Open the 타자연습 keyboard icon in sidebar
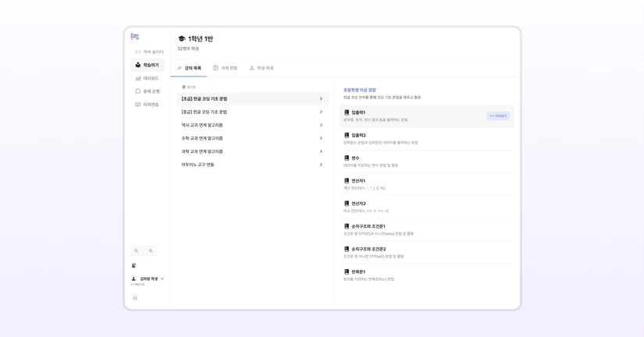This screenshot has height=337, width=644. click(x=138, y=105)
